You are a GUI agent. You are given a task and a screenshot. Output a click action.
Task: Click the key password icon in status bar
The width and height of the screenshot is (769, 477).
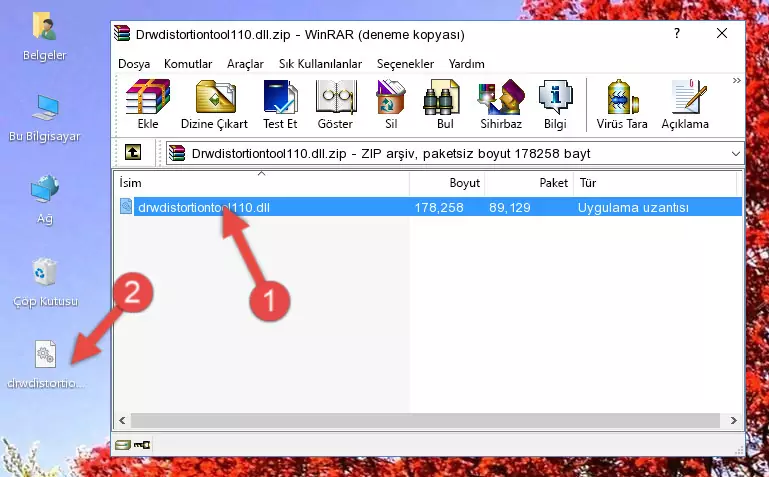(x=142, y=445)
